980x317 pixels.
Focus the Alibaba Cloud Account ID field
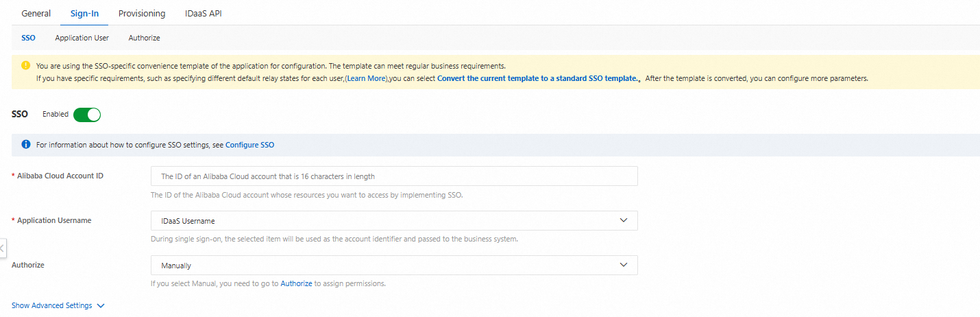[393, 176]
